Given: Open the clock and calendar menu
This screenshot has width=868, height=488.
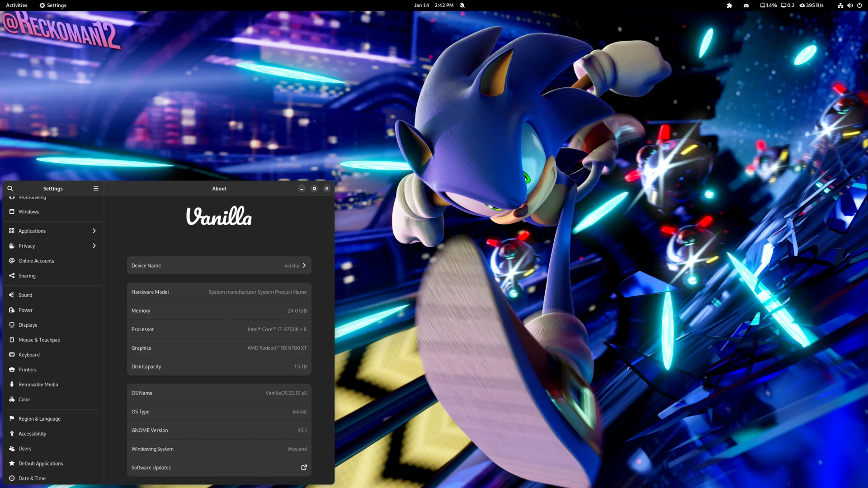Looking at the screenshot, I should (434, 5).
